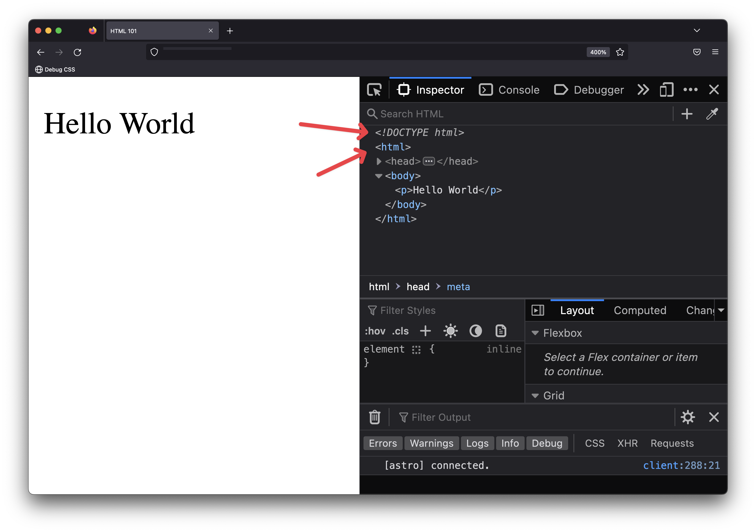Open console output settings gear

[x=688, y=417]
